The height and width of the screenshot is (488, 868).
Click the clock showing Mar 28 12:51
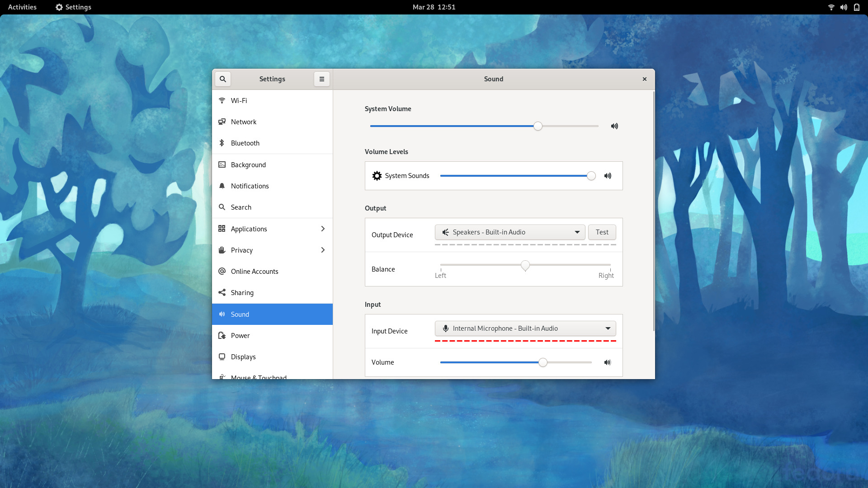click(434, 7)
